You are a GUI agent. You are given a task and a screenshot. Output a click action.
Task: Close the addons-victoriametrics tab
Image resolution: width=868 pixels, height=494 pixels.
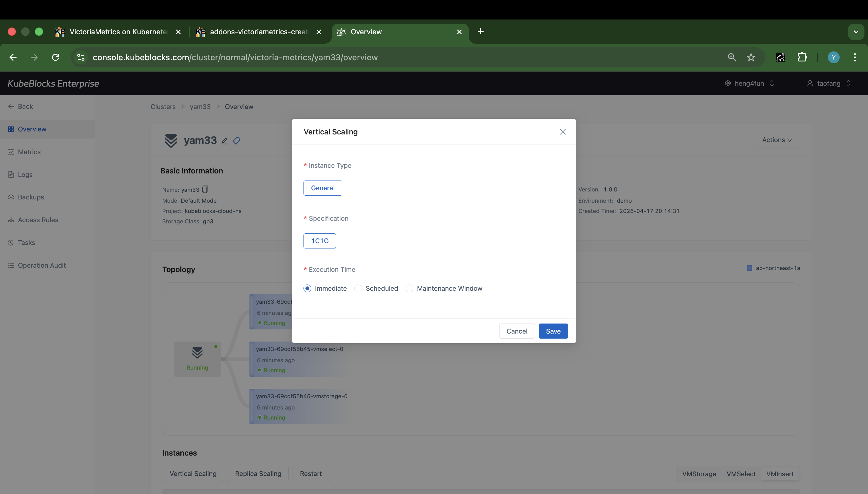[x=319, y=32]
